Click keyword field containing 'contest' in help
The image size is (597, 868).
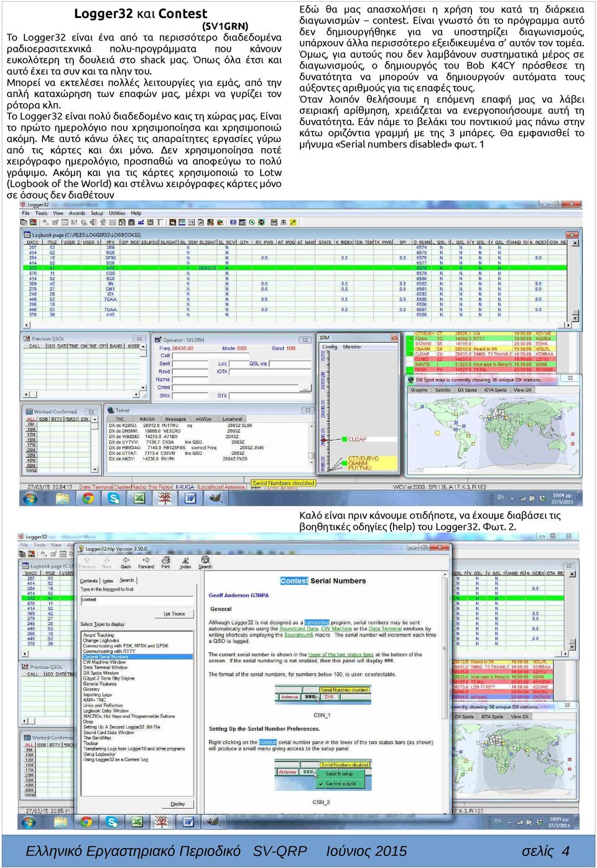136,600
